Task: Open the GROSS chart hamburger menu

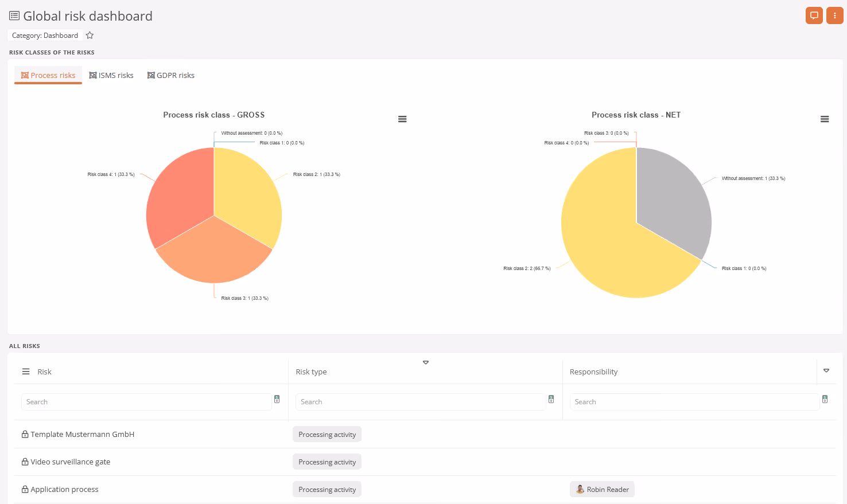Action: (x=402, y=119)
